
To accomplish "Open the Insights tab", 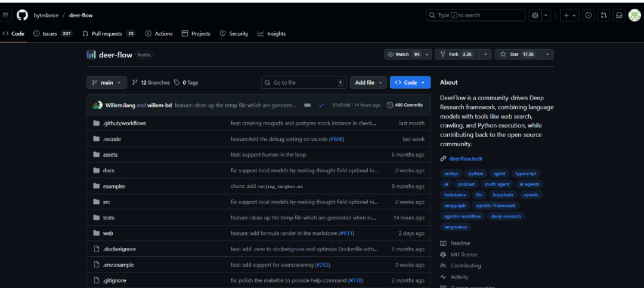I will point(271,33).
